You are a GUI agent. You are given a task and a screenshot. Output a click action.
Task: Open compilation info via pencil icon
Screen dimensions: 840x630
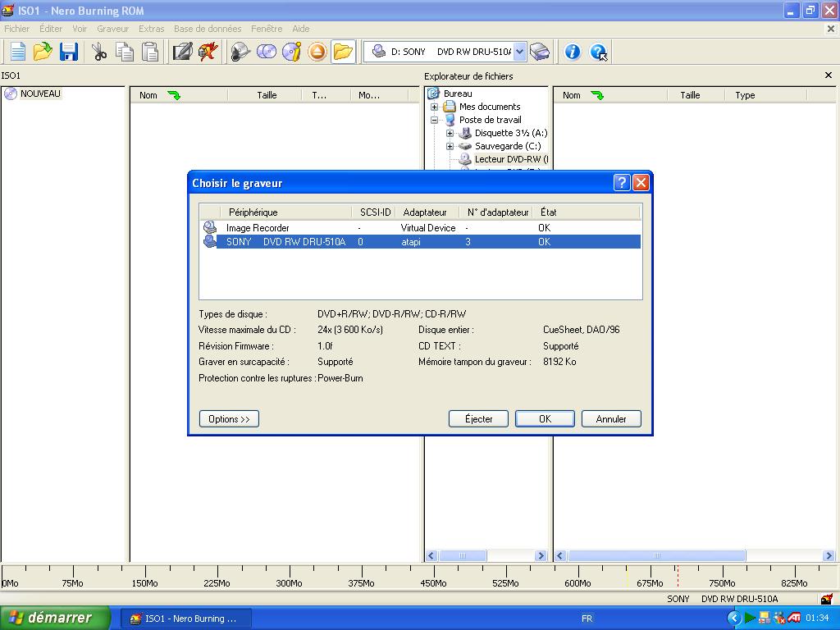pyautogui.click(x=182, y=52)
